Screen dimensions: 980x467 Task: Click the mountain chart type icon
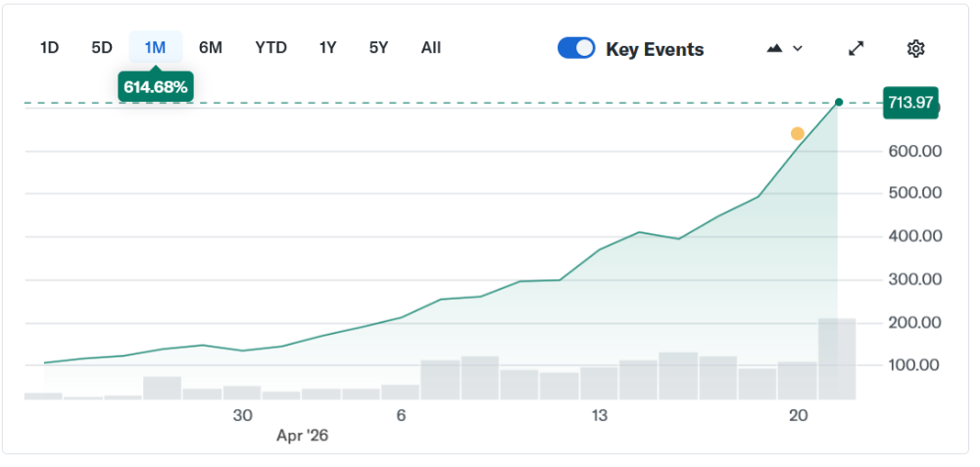775,48
